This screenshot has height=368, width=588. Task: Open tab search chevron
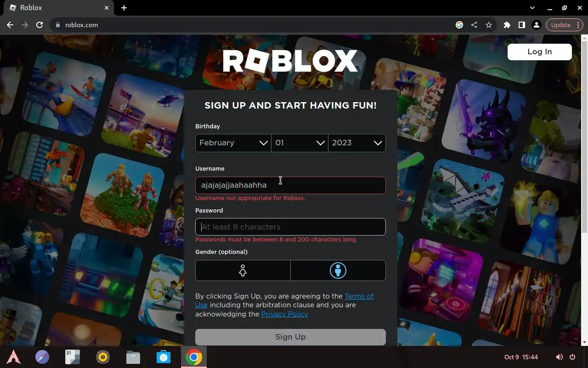tap(532, 8)
